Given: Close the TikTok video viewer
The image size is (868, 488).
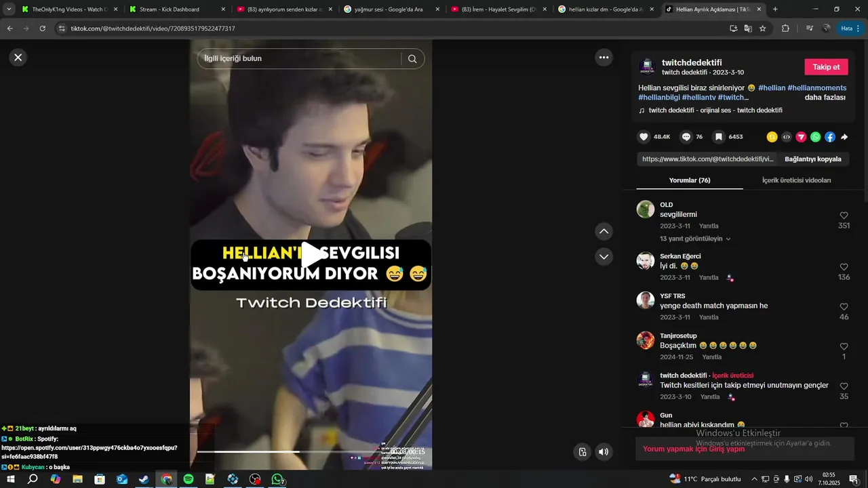Looking at the screenshot, I should (18, 58).
